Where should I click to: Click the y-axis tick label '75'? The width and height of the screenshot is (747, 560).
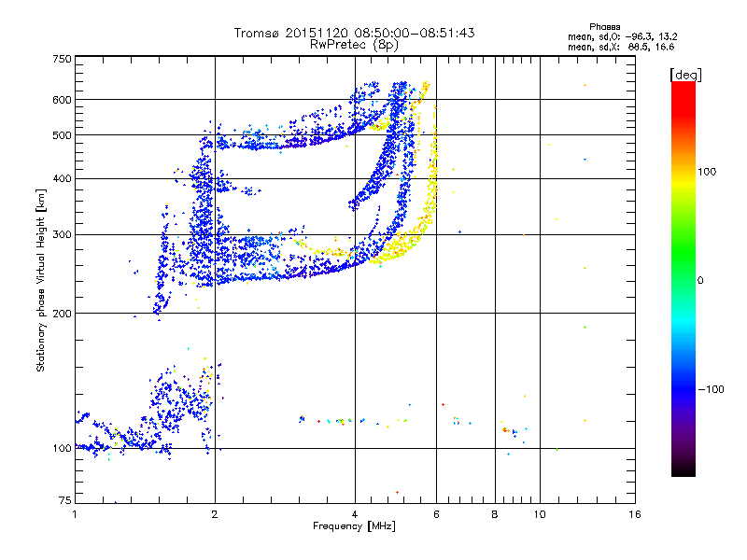65,500
